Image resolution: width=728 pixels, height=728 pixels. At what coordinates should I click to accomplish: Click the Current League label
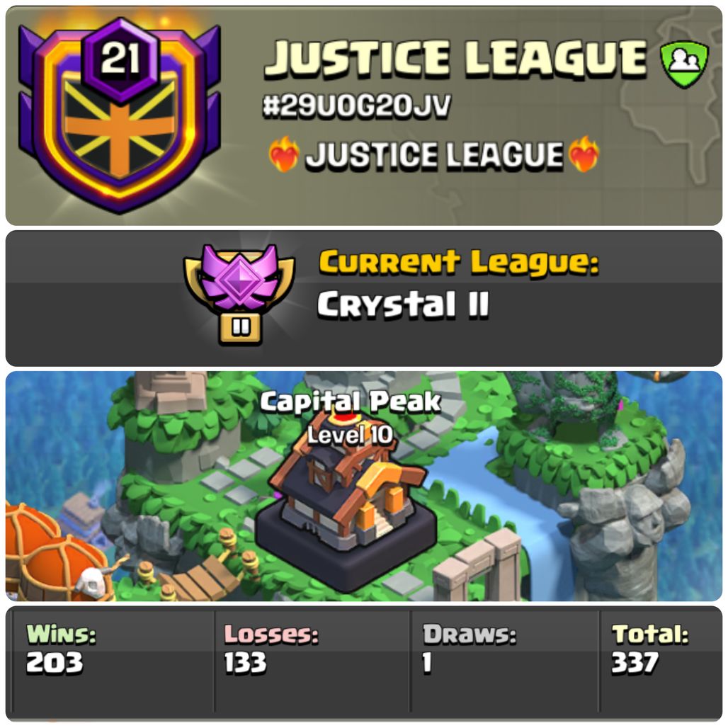[x=459, y=263]
